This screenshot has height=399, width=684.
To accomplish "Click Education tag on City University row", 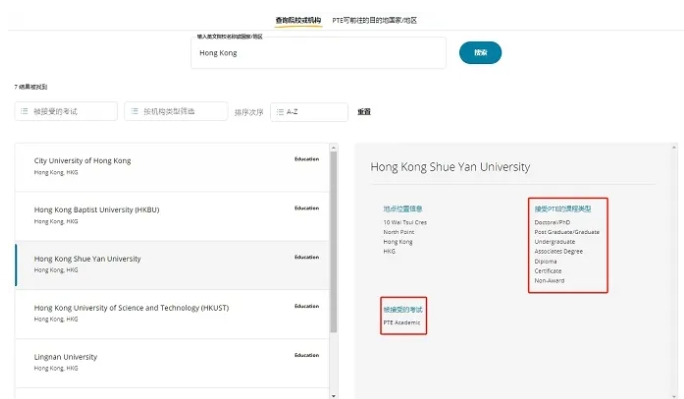I will point(307,159).
